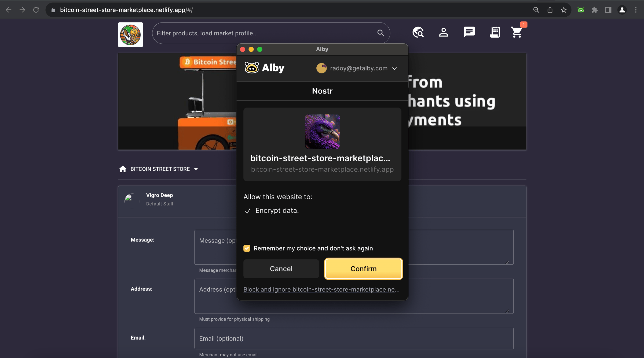This screenshot has width=644, height=358.
Task: Uncheck Remember my choice checkbox
Action: (x=247, y=248)
